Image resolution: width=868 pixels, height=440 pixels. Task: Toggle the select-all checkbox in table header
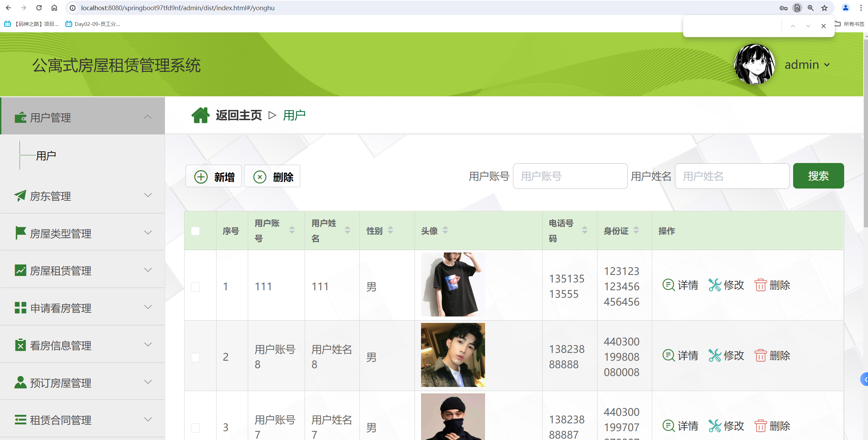[195, 231]
